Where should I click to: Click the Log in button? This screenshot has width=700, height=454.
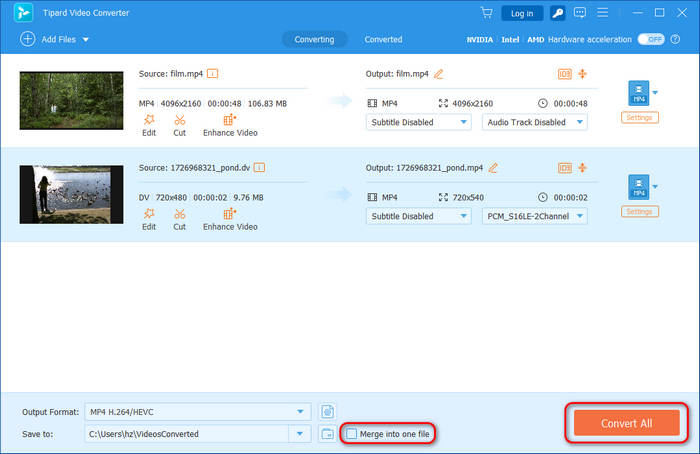(522, 13)
